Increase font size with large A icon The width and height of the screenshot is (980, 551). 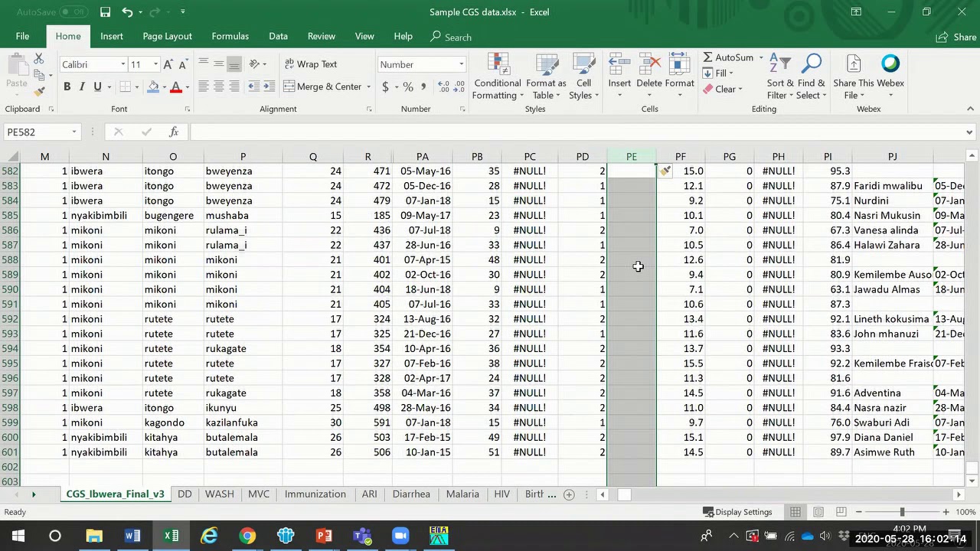point(168,64)
